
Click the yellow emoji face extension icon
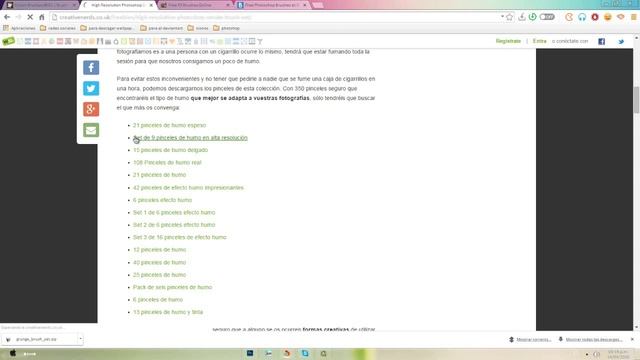pos(608,17)
